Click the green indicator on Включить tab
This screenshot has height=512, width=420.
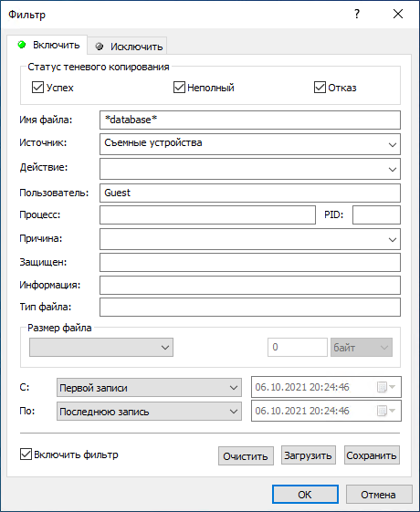(x=22, y=45)
